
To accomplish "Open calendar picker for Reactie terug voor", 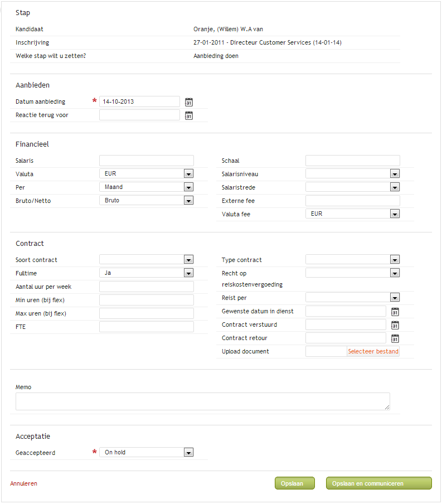I will pyautogui.click(x=189, y=116).
